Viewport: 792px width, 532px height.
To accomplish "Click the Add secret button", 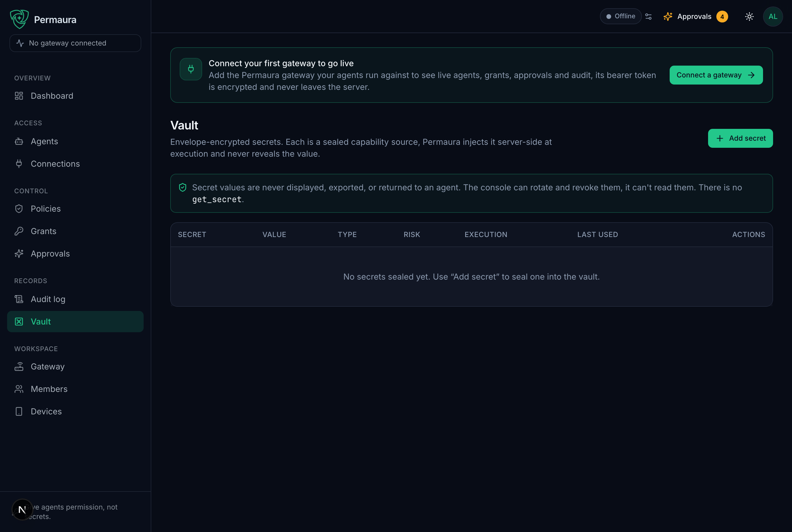I will (740, 138).
